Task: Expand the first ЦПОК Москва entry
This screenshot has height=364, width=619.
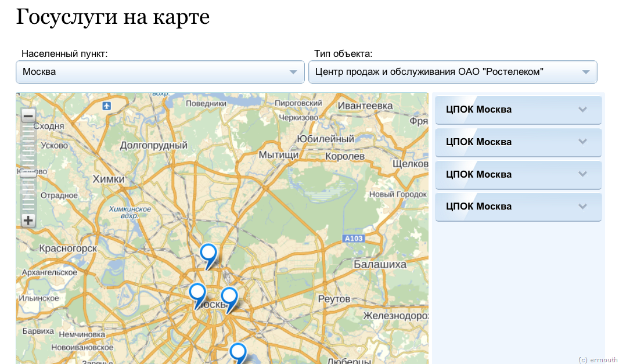Action: [x=519, y=110]
